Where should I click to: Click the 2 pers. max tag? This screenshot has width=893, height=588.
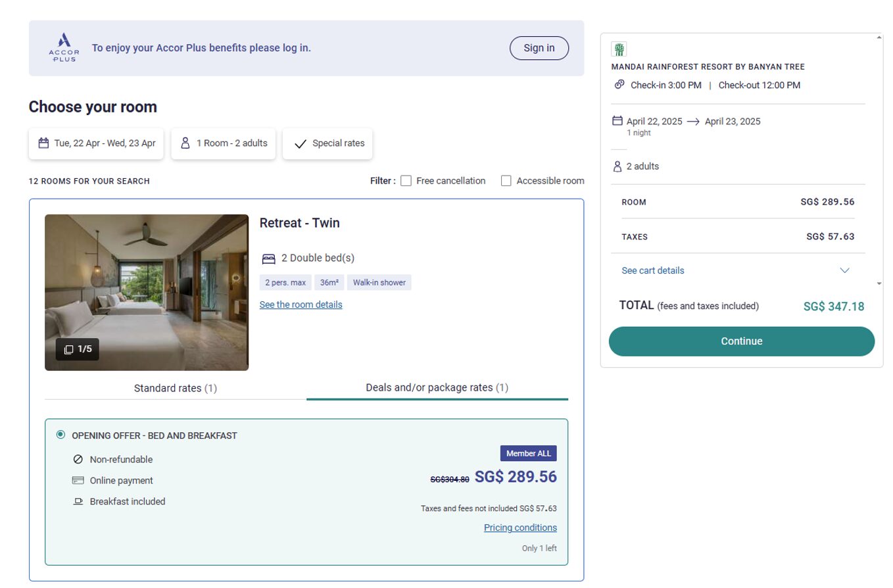(x=285, y=283)
